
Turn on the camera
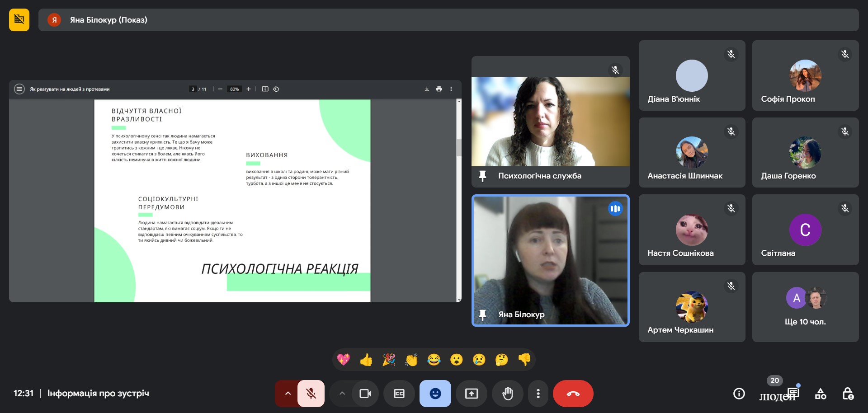point(365,394)
